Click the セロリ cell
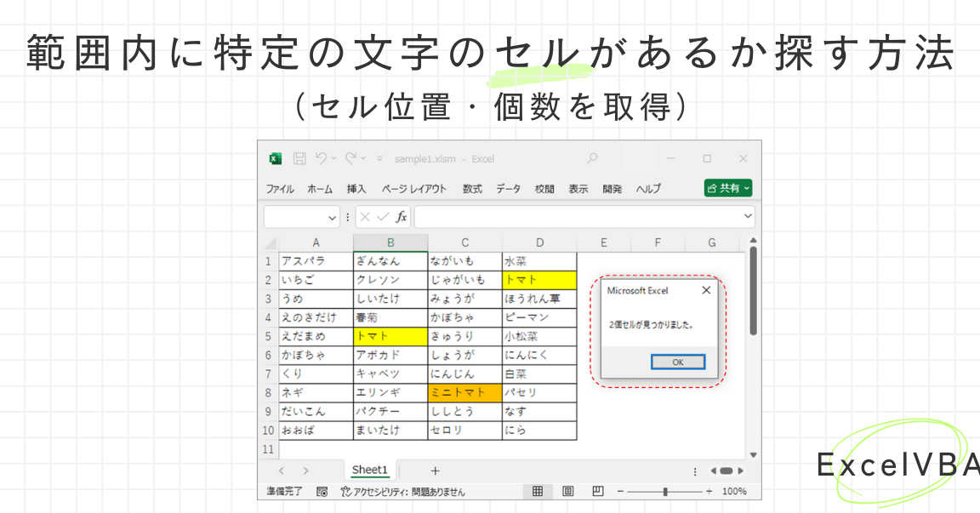The image size is (980, 513). coord(465,430)
